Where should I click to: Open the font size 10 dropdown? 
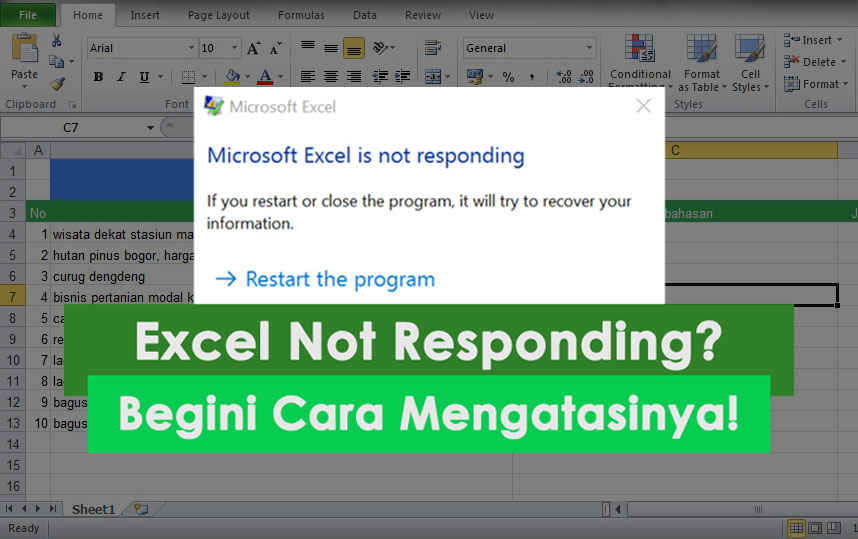pos(234,48)
